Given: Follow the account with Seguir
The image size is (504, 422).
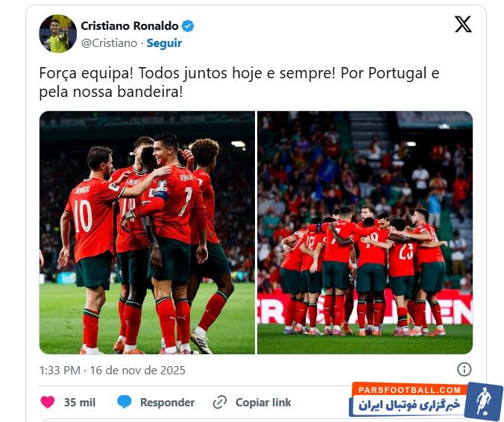Looking at the screenshot, I should 164,43.
